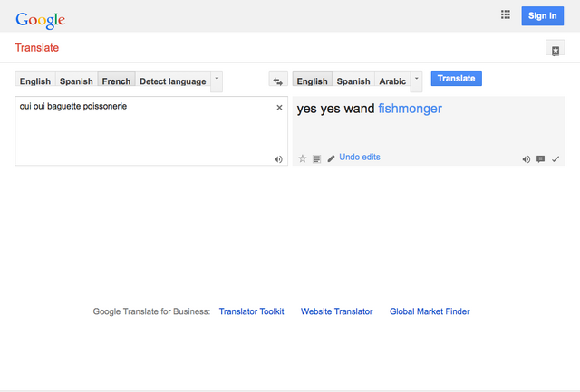Listen to the English translation

coord(526,159)
